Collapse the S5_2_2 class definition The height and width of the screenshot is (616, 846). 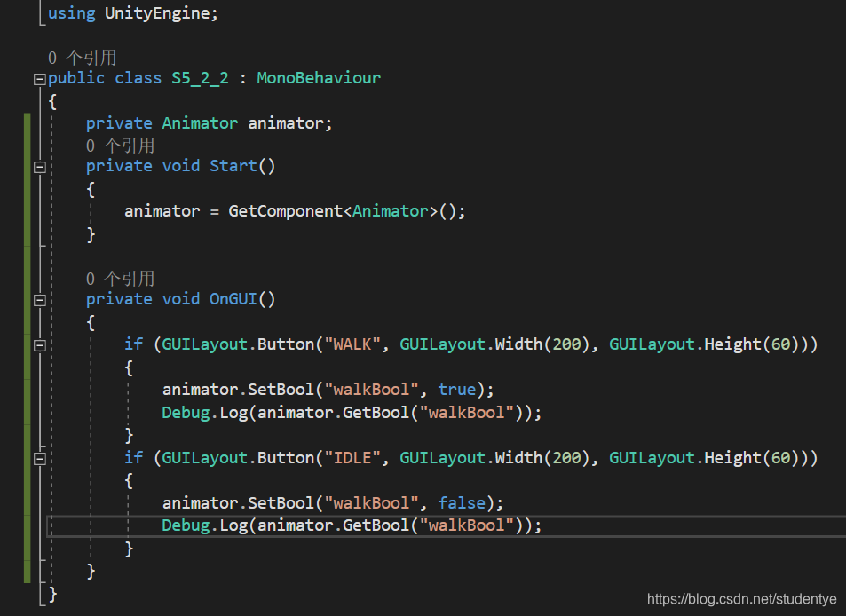(39, 80)
